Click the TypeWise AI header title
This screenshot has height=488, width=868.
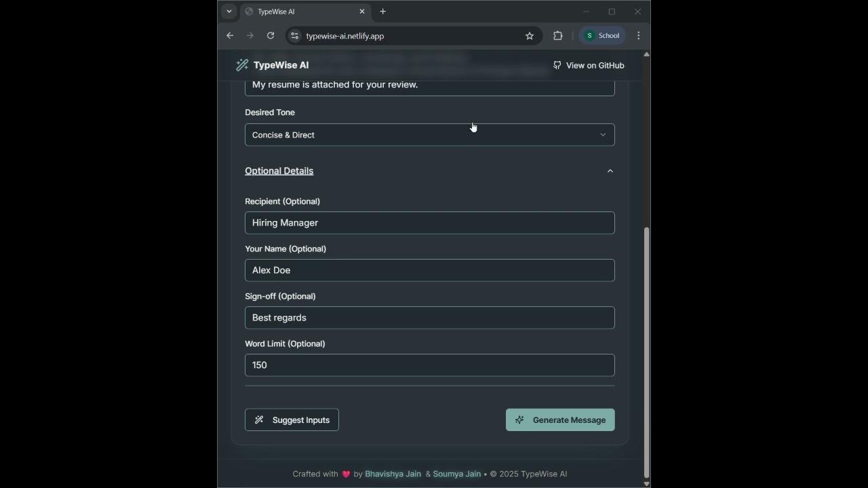tap(281, 65)
